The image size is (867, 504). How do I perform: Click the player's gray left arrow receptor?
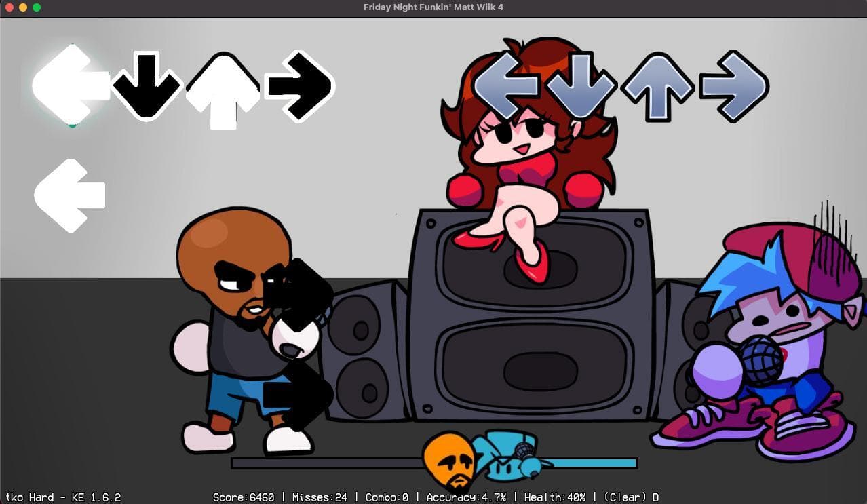(507, 86)
